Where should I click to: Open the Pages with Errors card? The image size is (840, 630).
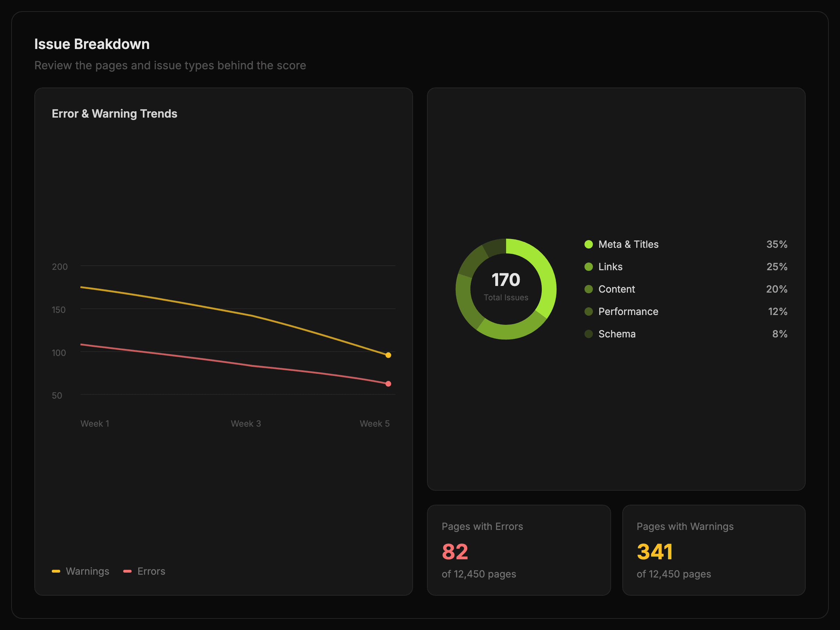[x=519, y=550]
